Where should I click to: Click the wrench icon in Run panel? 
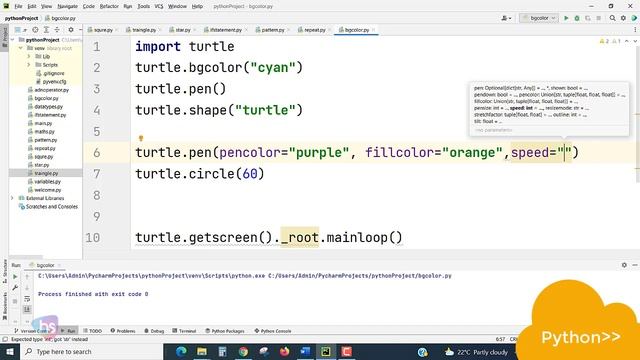point(15,288)
